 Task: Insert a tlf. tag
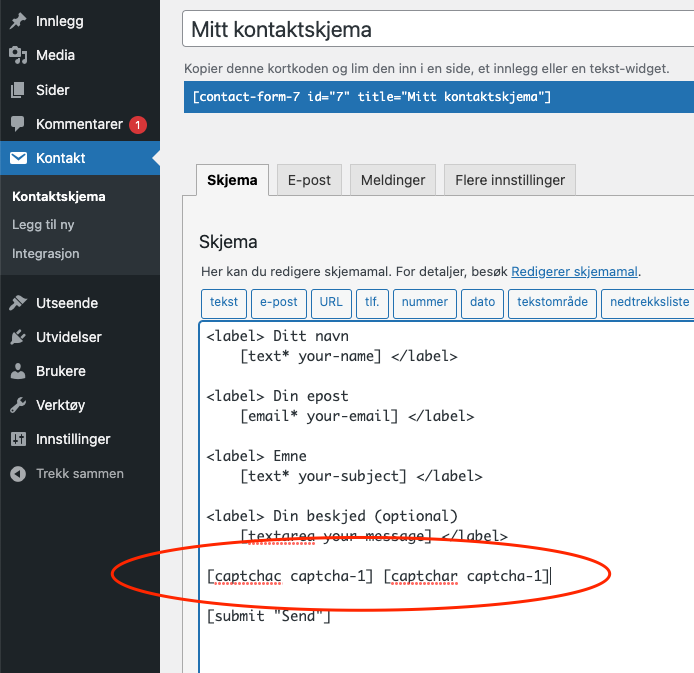[372, 304]
